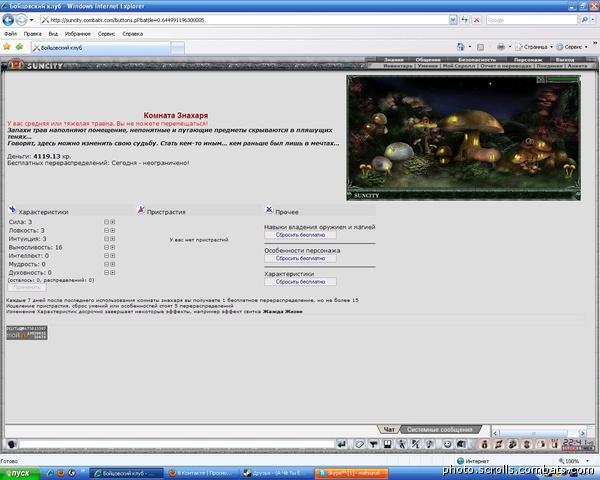
Task: Expand the Сервис dropdown in IE command bar
Action: (586, 47)
